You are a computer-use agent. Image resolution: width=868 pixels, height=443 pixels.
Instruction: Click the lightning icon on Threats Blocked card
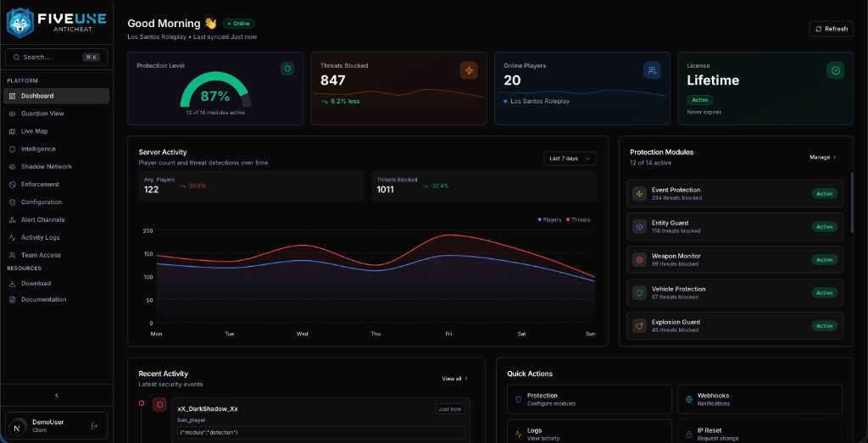click(x=469, y=70)
